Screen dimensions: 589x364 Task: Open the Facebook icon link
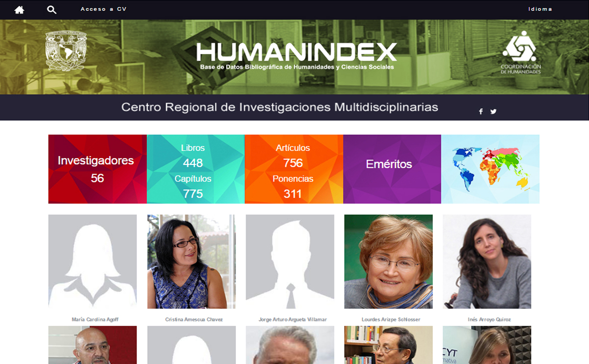[x=481, y=111]
